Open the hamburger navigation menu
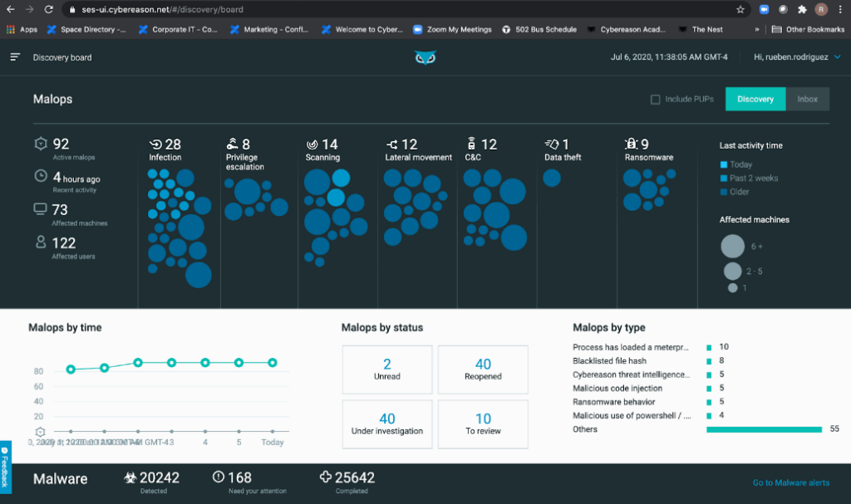 15,57
